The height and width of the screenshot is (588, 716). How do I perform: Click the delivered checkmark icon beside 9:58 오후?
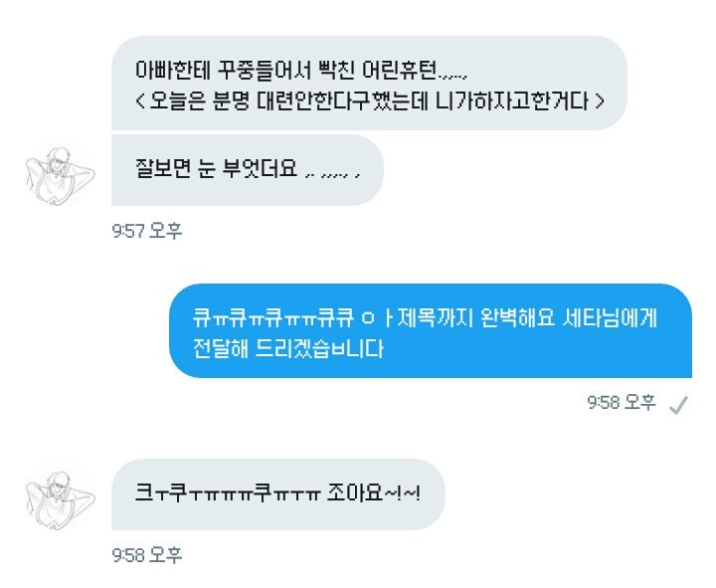click(x=678, y=404)
